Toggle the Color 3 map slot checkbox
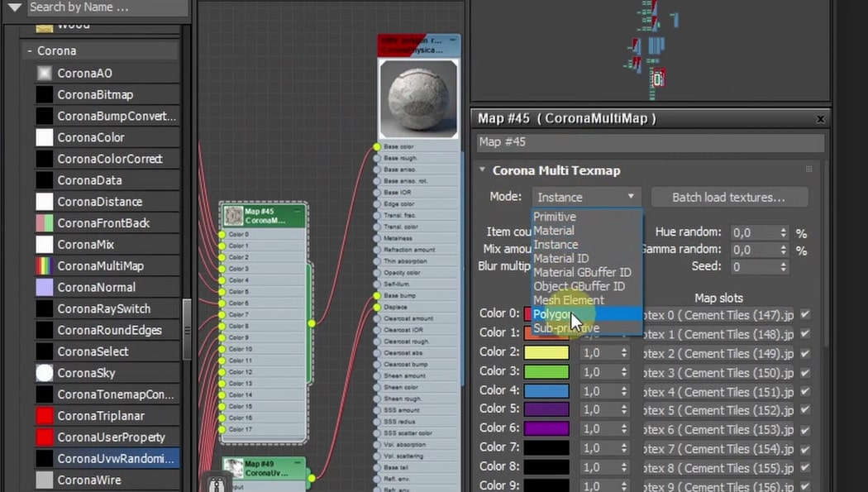868x492 pixels. coord(805,372)
